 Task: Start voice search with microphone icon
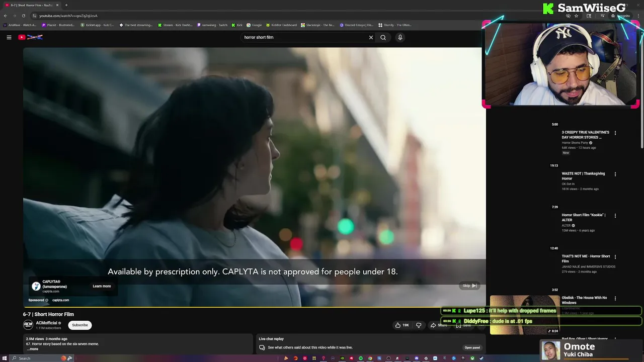point(400,37)
